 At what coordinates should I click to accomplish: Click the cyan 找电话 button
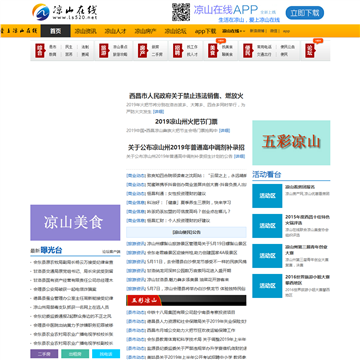(x=106, y=354)
